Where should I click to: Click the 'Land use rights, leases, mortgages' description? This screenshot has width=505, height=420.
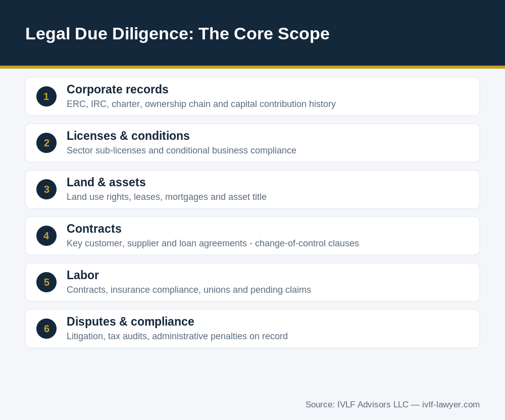tap(167, 197)
